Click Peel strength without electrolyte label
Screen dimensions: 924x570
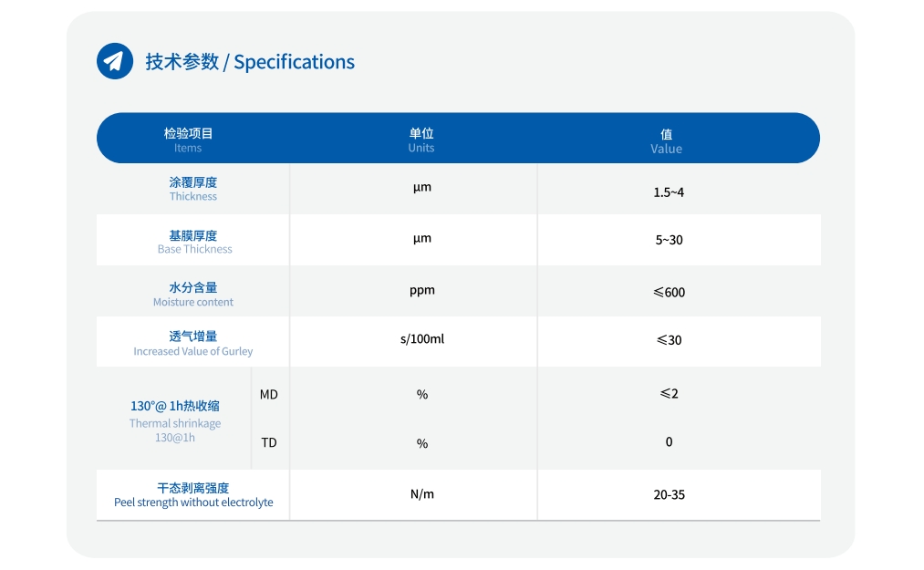(x=193, y=495)
